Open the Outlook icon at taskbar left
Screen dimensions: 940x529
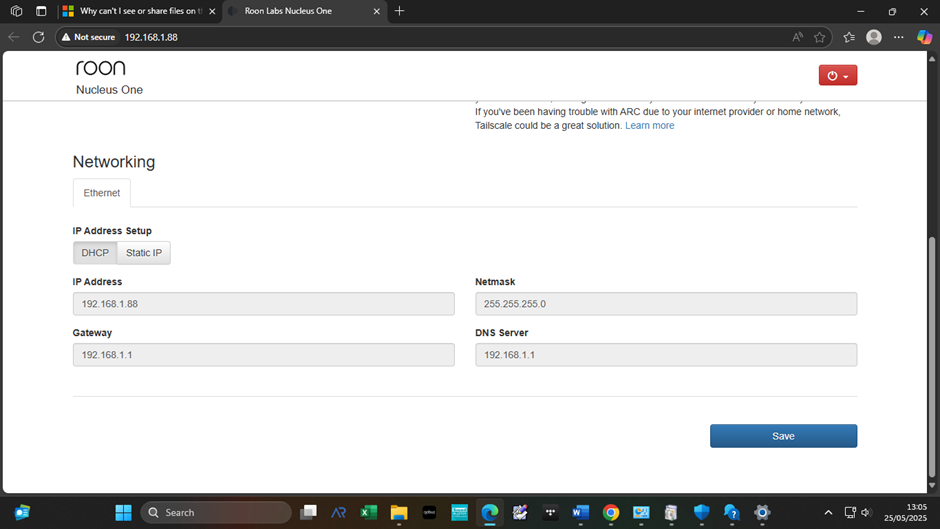[x=22, y=513]
